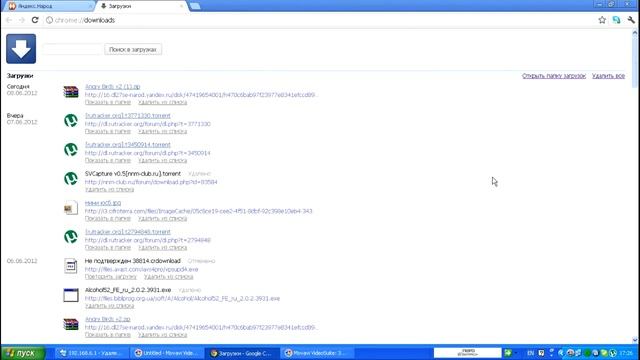640x360 pixels.
Task: Click the browser forward arrow
Action: (x=22, y=20)
